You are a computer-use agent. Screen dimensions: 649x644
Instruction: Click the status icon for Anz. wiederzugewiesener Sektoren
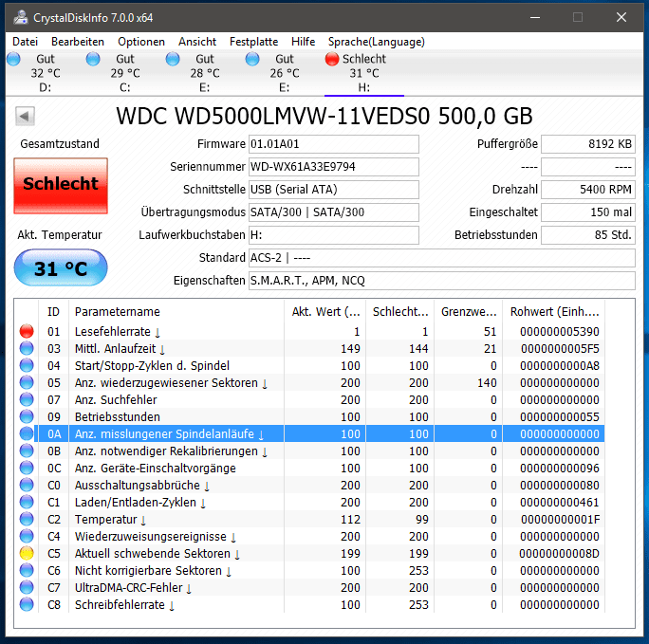tap(27, 382)
